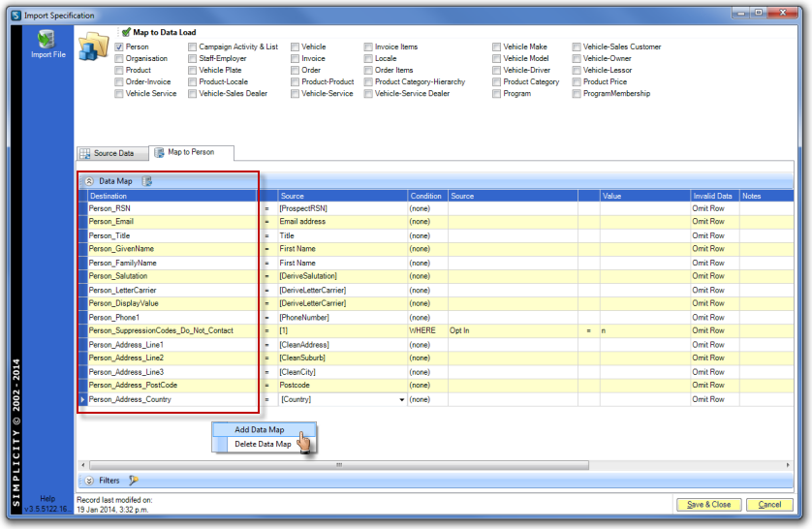Expand the Filters section

[x=89, y=481]
